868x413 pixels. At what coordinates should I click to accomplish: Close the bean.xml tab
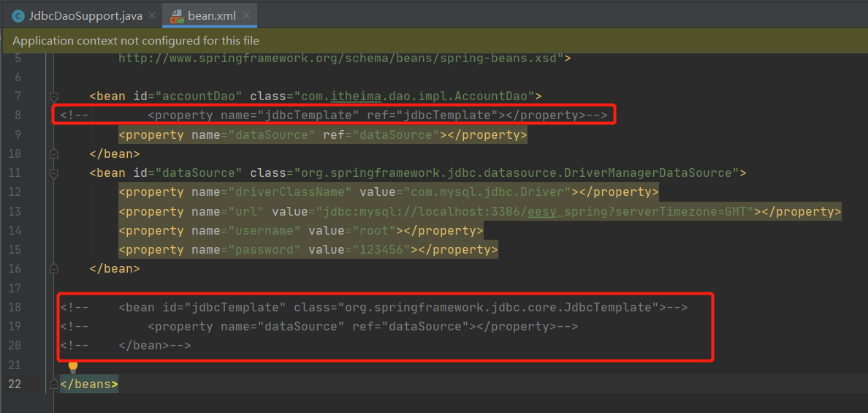pos(247,16)
